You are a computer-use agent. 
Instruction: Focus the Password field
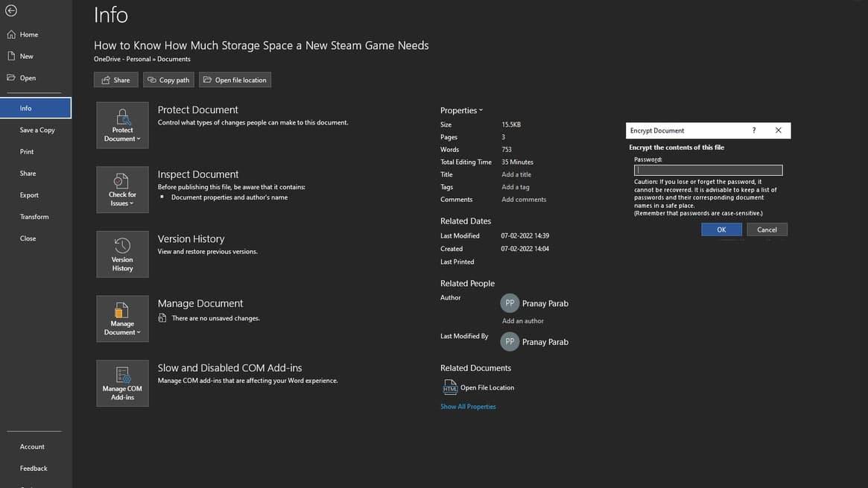pyautogui.click(x=708, y=171)
